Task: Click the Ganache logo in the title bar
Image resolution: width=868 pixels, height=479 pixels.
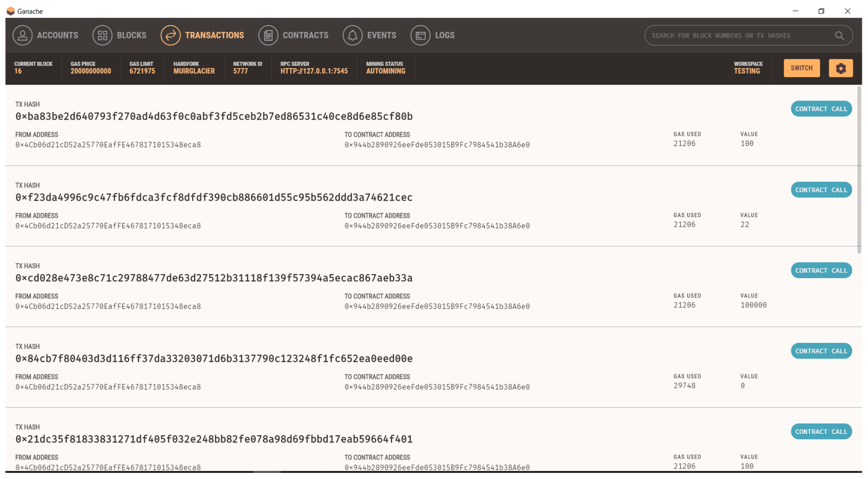Action: (x=11, y=11)
